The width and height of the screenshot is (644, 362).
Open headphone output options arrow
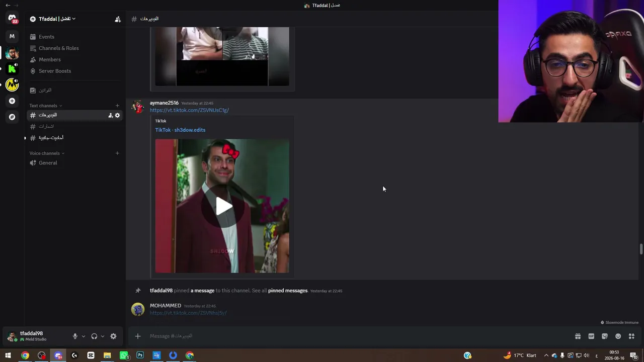pyautogui.click(x=103, y=336)
